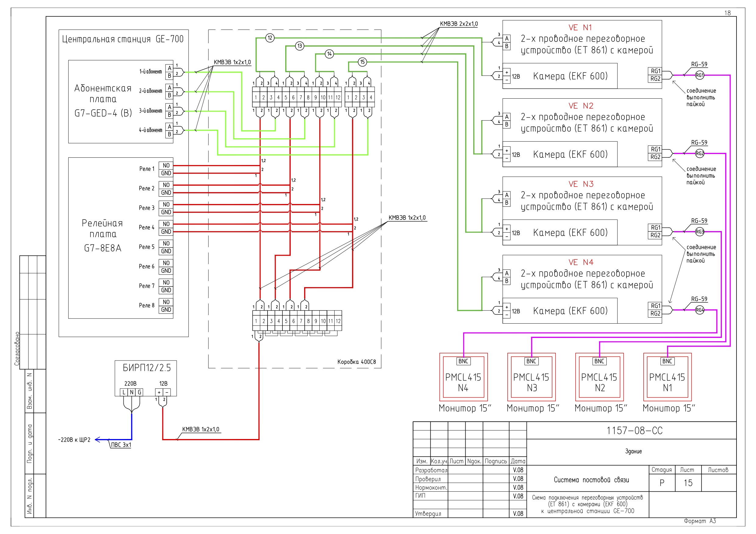
Task: Select the circled RG3 coax marker
Action: [x=699, y=232]
